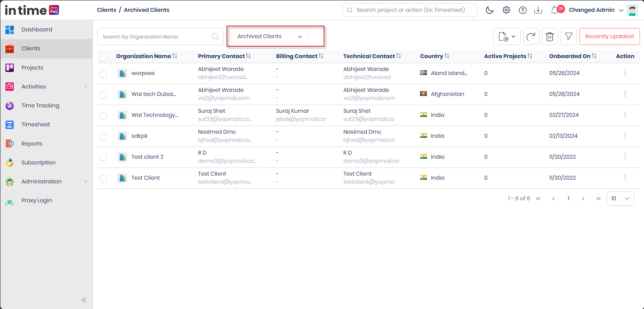Screen dimensions: 644x309
Task: Go to next page arrow
Action: tap(583, 199)
